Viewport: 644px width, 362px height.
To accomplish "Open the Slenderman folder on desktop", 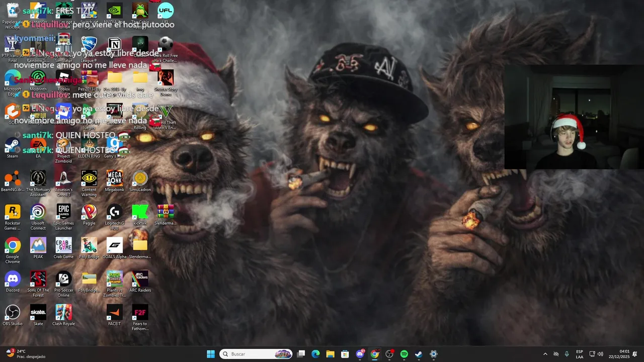I will pos(140,248).
